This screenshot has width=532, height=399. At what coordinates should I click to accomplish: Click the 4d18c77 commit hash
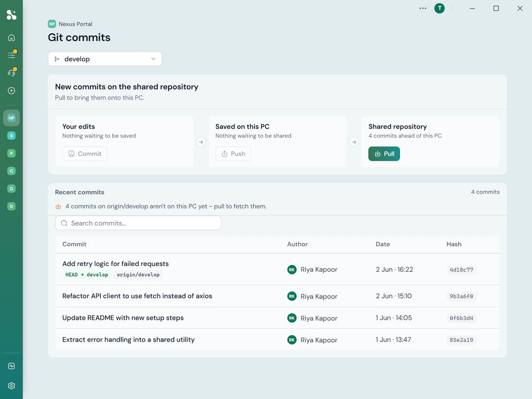click(x=461, y=270)
